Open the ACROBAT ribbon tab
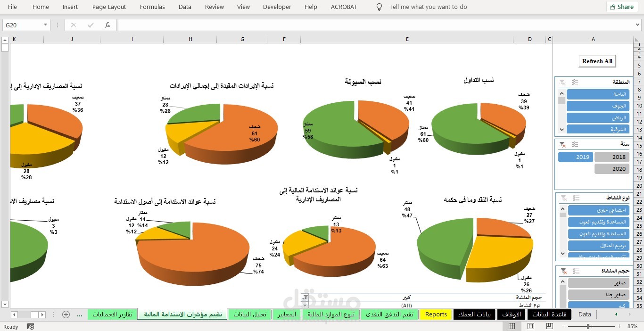The width and height of the screenshot is (644, 331). [x=344, y=7]
